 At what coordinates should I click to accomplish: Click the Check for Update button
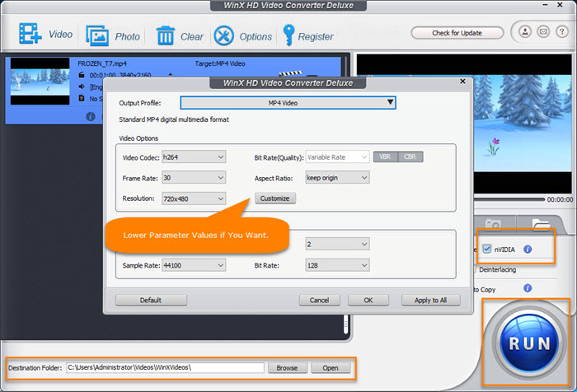pos(457,33)
